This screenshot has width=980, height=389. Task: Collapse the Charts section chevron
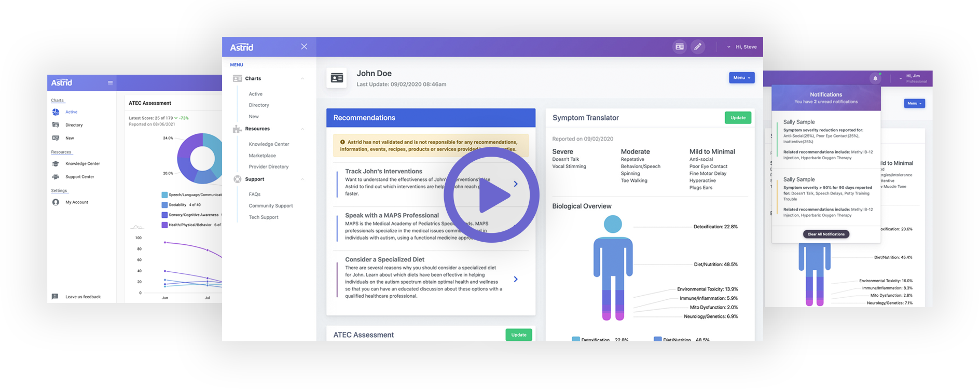coord(302,79)
